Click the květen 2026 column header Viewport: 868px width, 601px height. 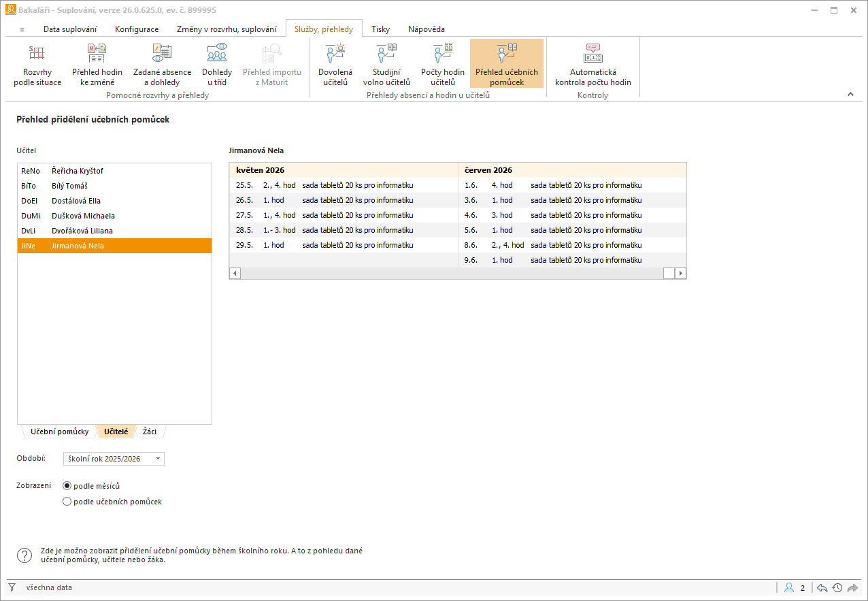[344, 170]
